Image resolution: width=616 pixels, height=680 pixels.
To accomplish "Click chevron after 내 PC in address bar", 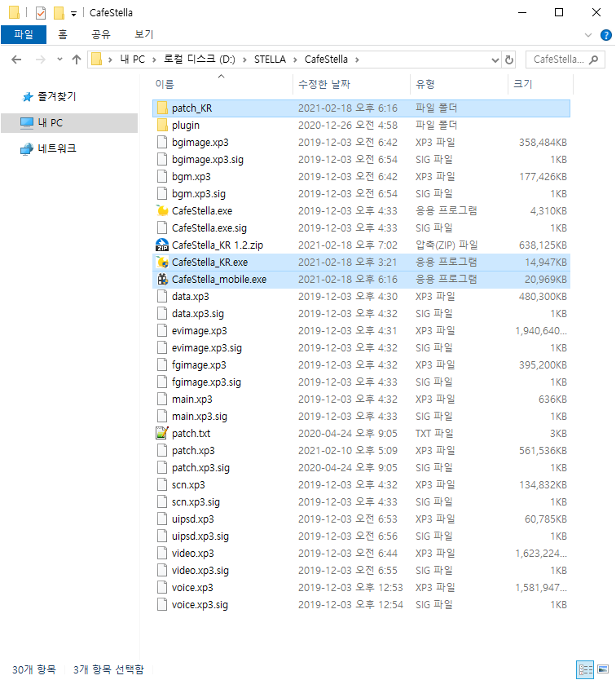I will tap(154, 60).
